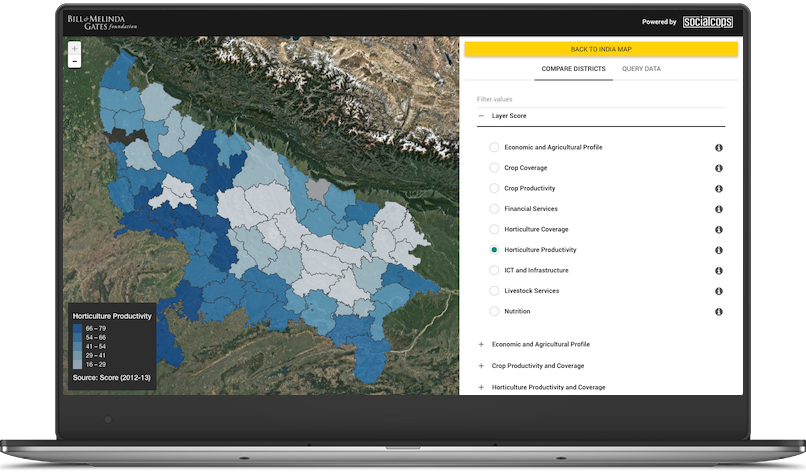Select Nutrition radio button

(x=494, y=311)
